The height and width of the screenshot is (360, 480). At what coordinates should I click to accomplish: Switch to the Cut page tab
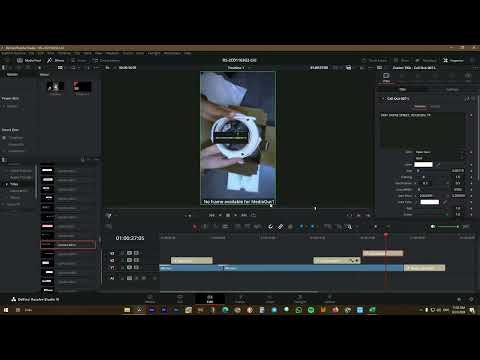pos(180,298)
